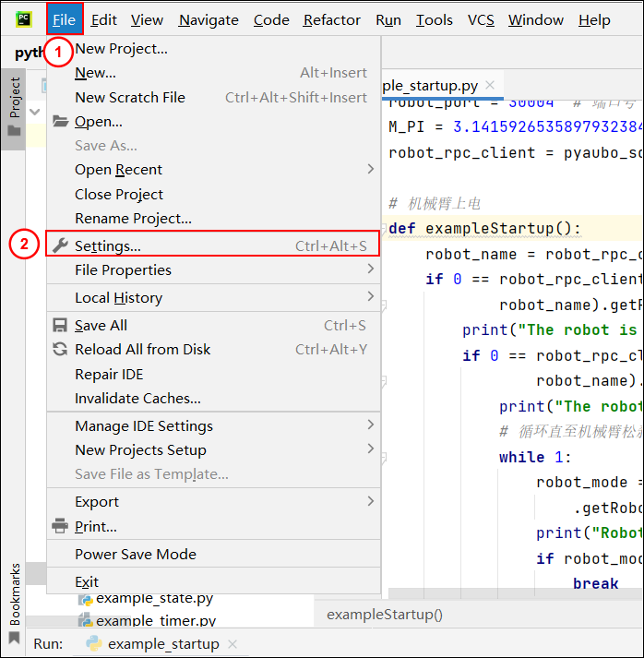Viewport: 644px width, 658px height.
Task: Open the Navigate menu
Action: (x=209, y=19)
